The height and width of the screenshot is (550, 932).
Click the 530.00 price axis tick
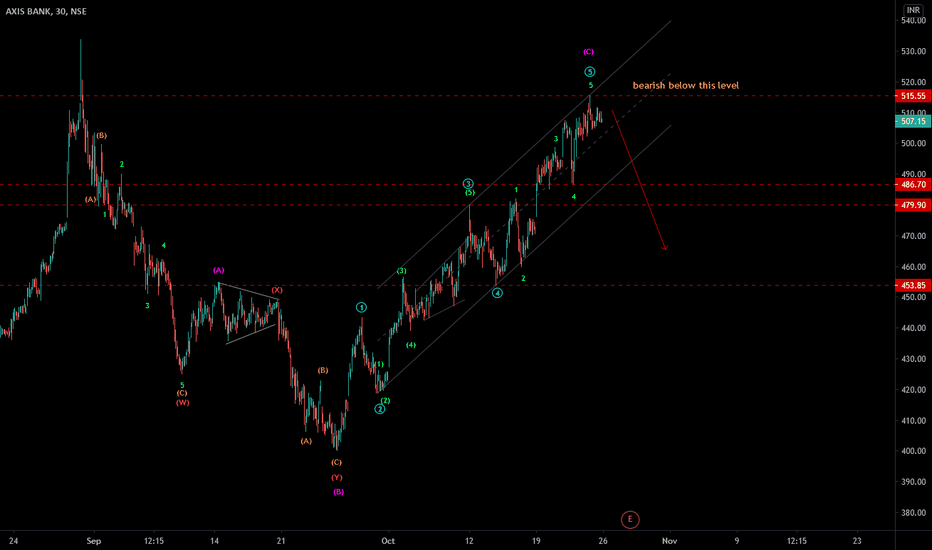914,51
